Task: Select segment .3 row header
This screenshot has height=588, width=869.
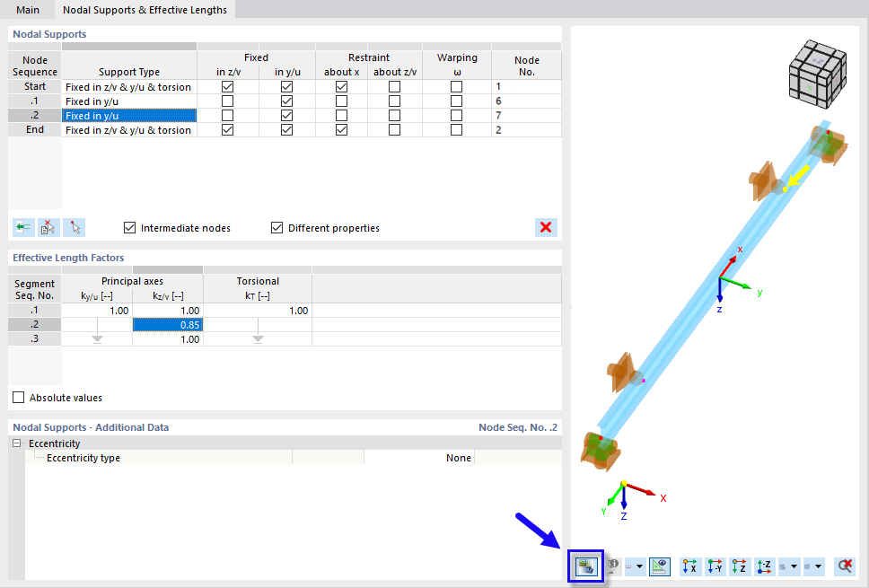Action: 35,339
